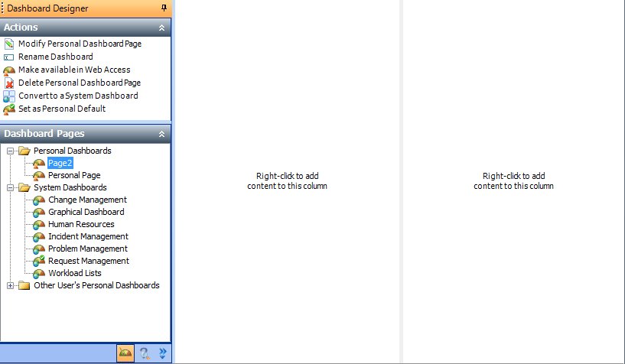Click the Actions panel header title
This screenshot has width=625, height=364.
(x=21, y=27)
